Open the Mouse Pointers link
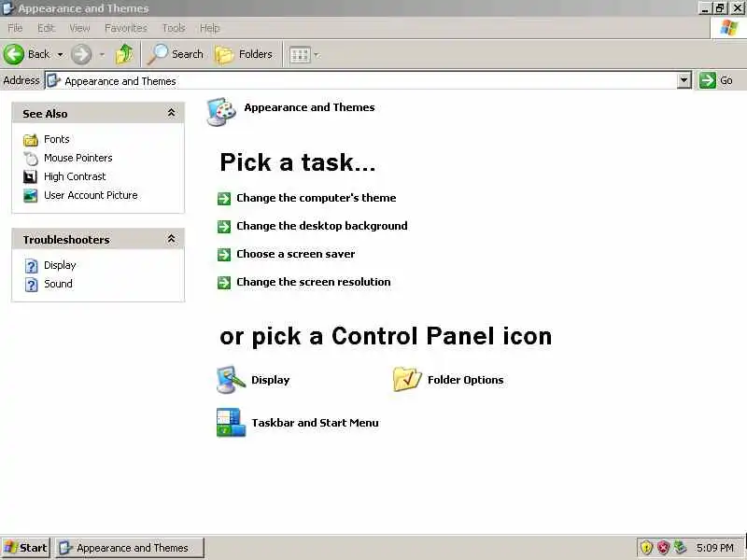The width and height of the screenshot is (747, 560). coord(78,158)
